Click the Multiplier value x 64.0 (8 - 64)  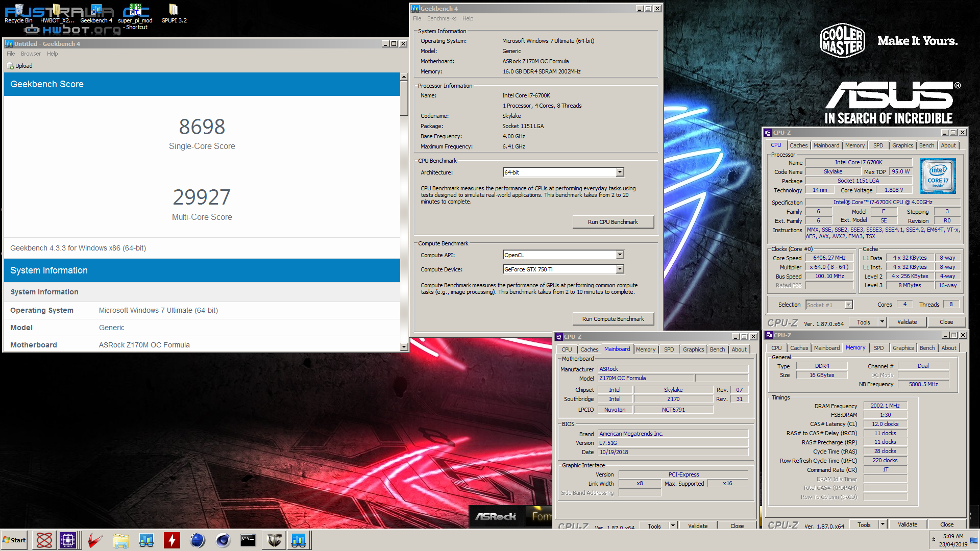[829, 267]
